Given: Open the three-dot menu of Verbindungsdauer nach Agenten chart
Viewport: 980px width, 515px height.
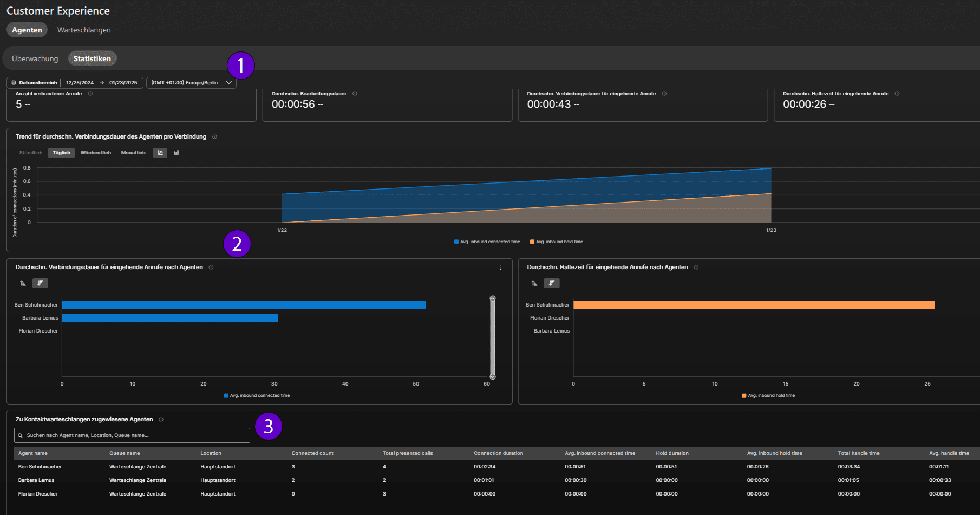Looking at the screenshot, I should (x=500, y=268).
